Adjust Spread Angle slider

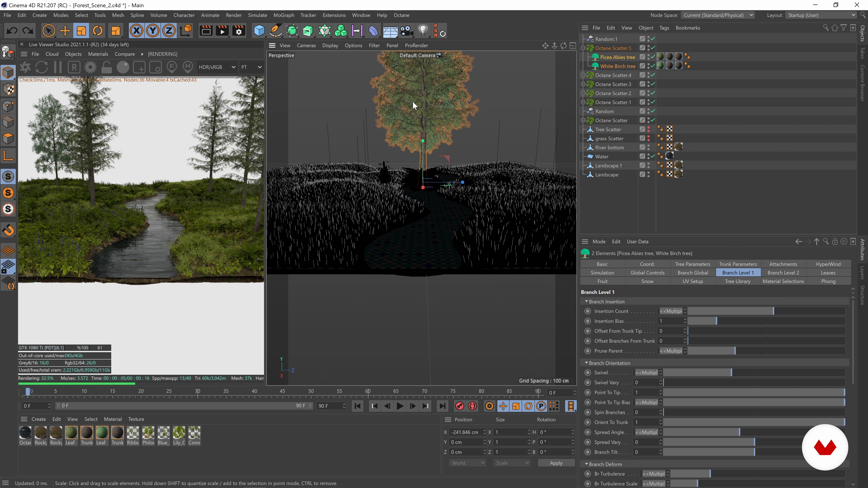coord(754,432)
